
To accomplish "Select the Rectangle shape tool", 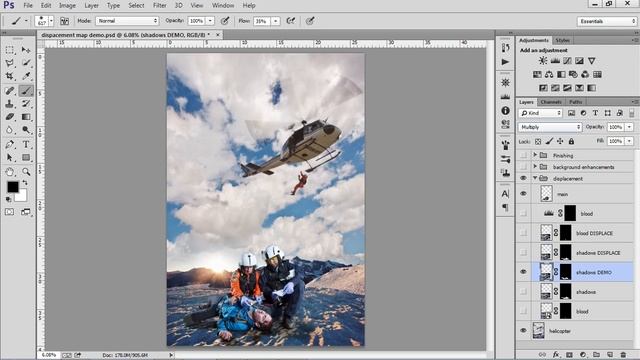I will click(x=26, y=158).
